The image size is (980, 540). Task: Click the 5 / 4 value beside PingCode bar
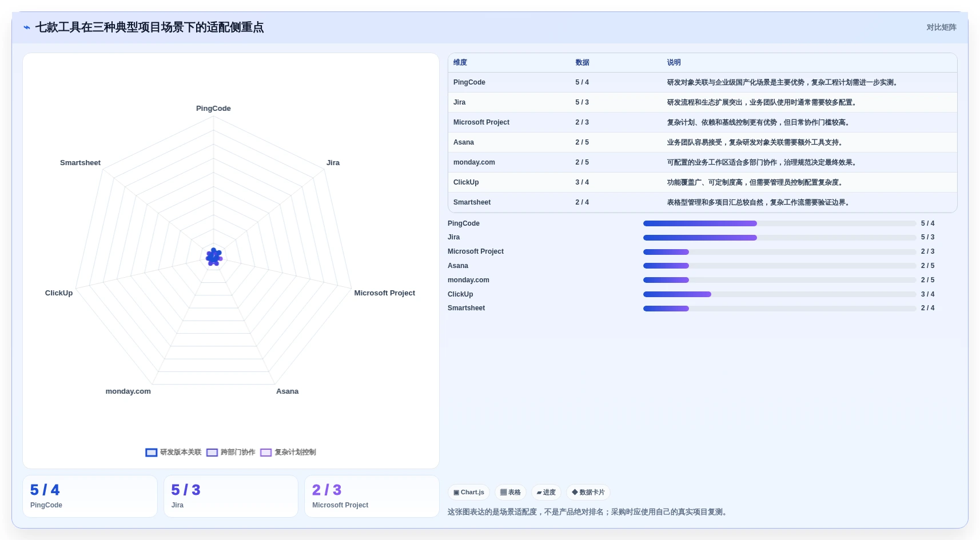[927, 223]
